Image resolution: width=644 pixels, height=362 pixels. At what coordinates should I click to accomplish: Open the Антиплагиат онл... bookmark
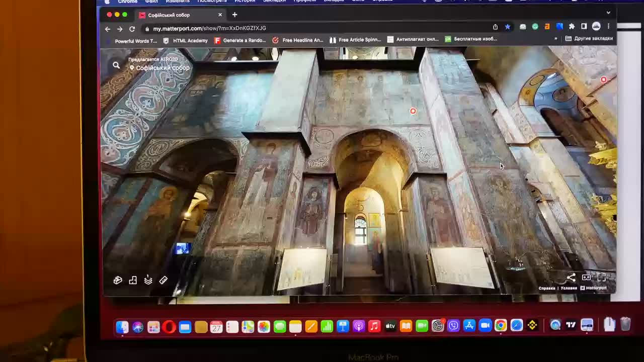413,39
